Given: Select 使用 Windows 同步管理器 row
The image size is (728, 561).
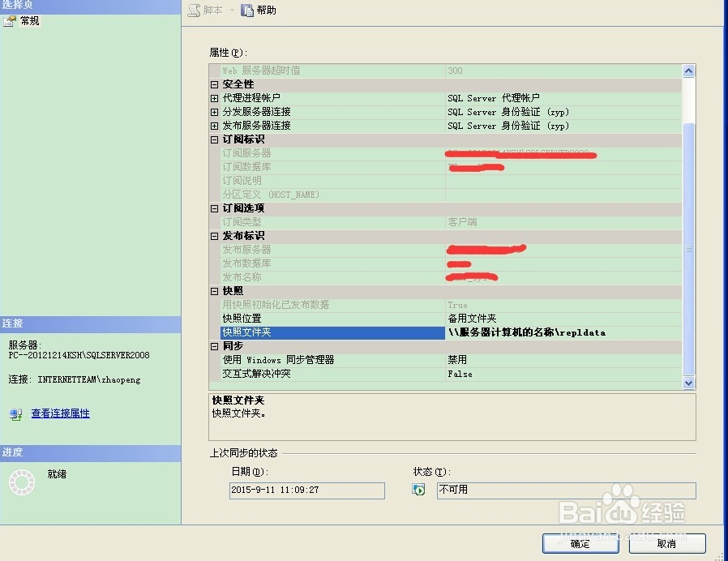Looking at the screenshot, I should pyautogui.click(x=452, y=360).
